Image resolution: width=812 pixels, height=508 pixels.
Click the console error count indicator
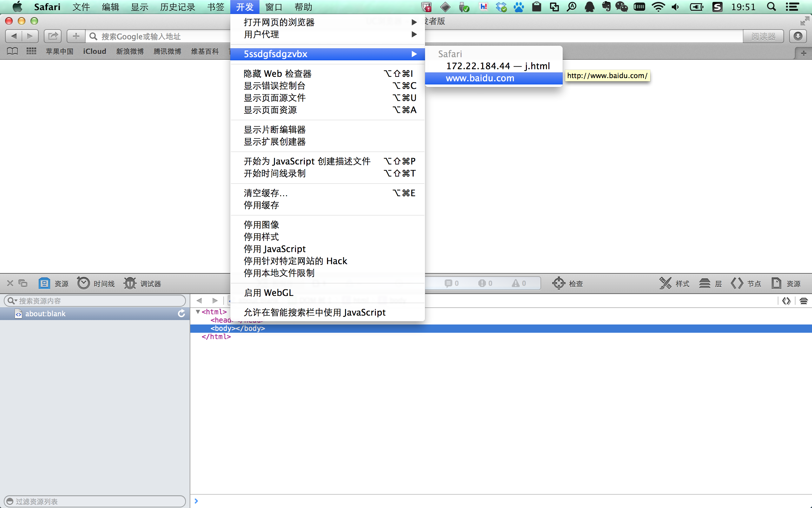pyautogui.click(x=485, y=283)
